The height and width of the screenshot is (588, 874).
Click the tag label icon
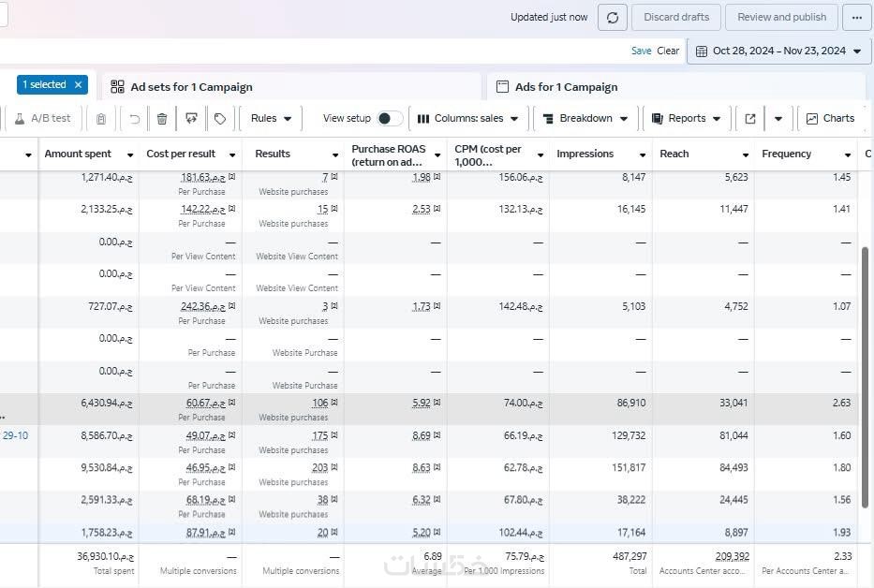click(x=219, y=119)
